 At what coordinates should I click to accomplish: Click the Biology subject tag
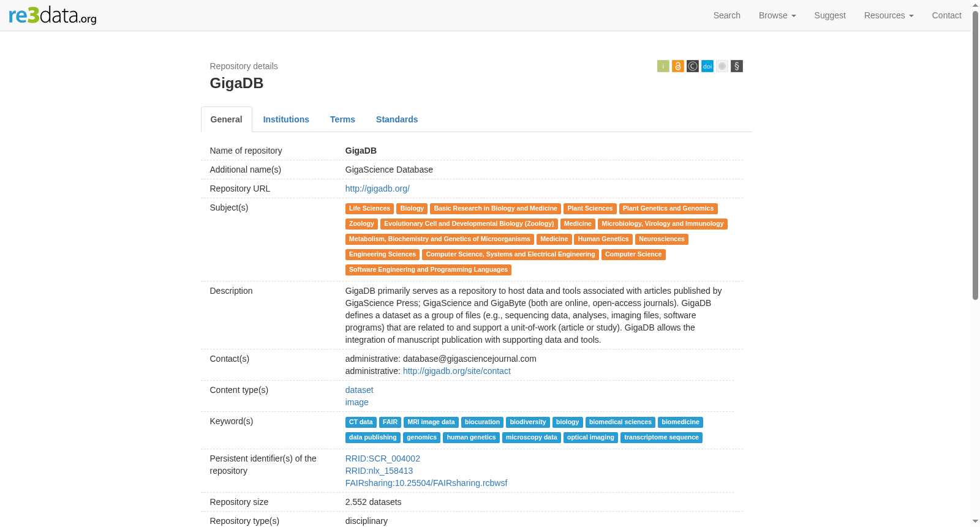point(412,209)
